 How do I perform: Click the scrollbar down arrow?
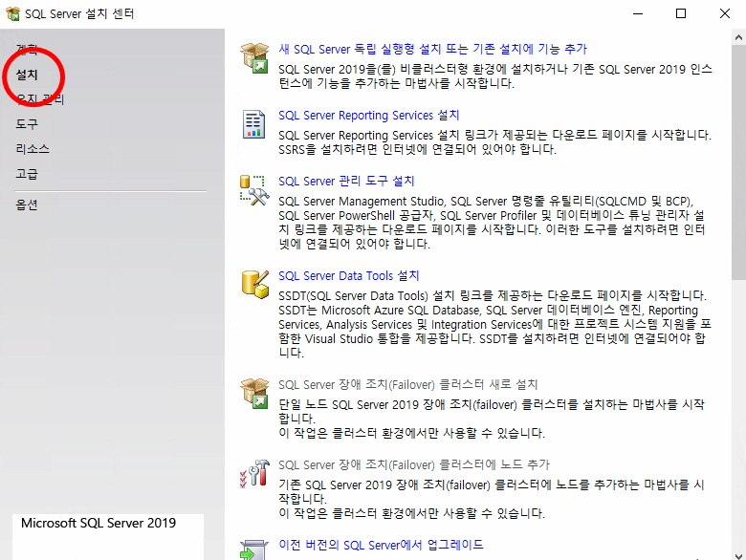click(x=738, y=556)
